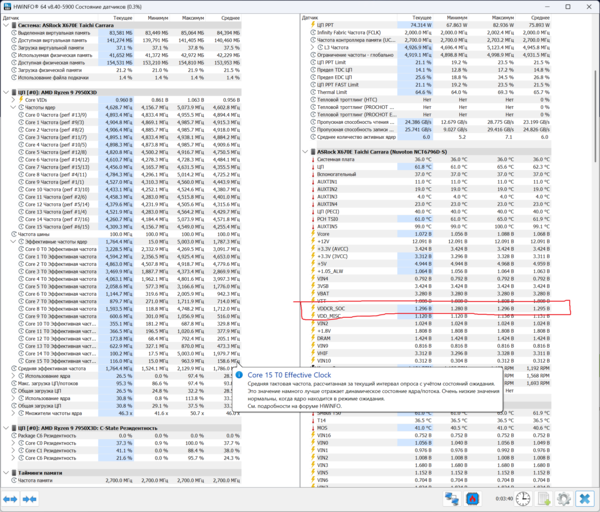Viewport: 600px width, 512px height.
Task: Click chip icon of Система ASRock X670E group
Action: pyautogui.click(x=14, y=25)
